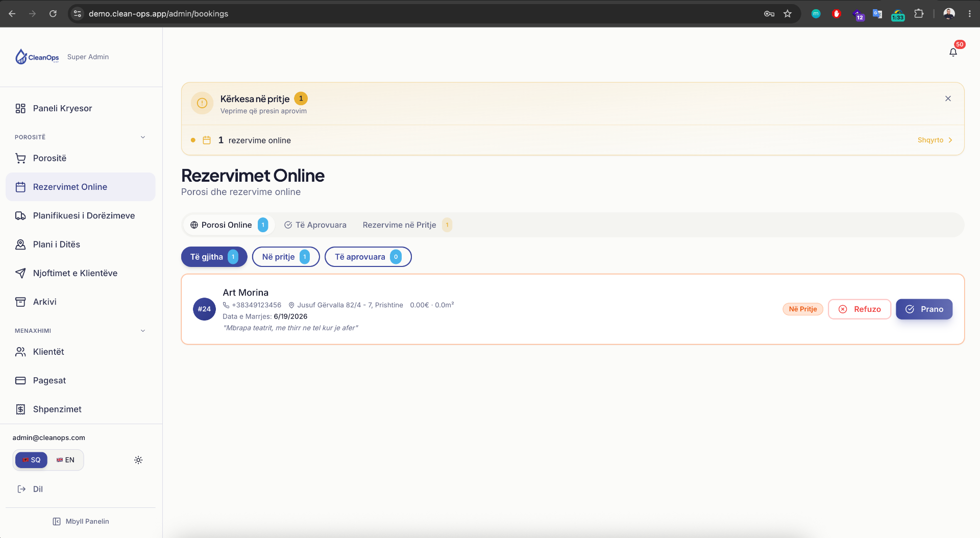Screen dimensions: 980x538
Task: Click the browser back arrow
Action: point(12,14)
